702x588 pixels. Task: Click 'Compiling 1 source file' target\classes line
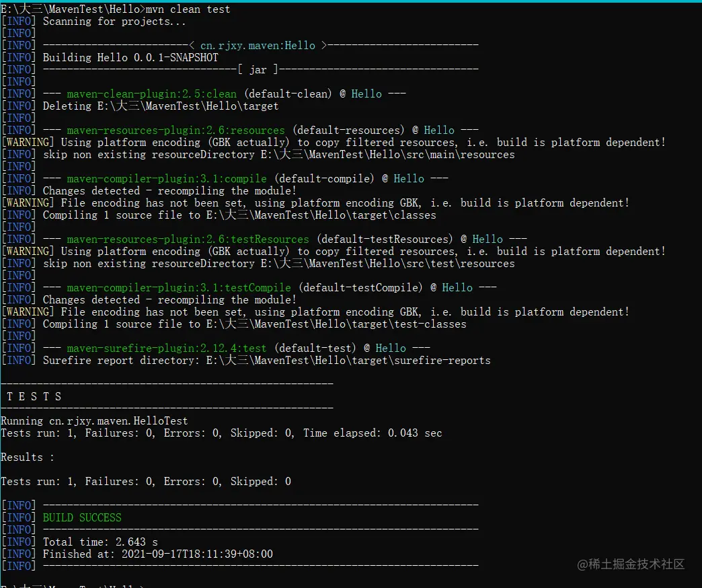point(239,215)
